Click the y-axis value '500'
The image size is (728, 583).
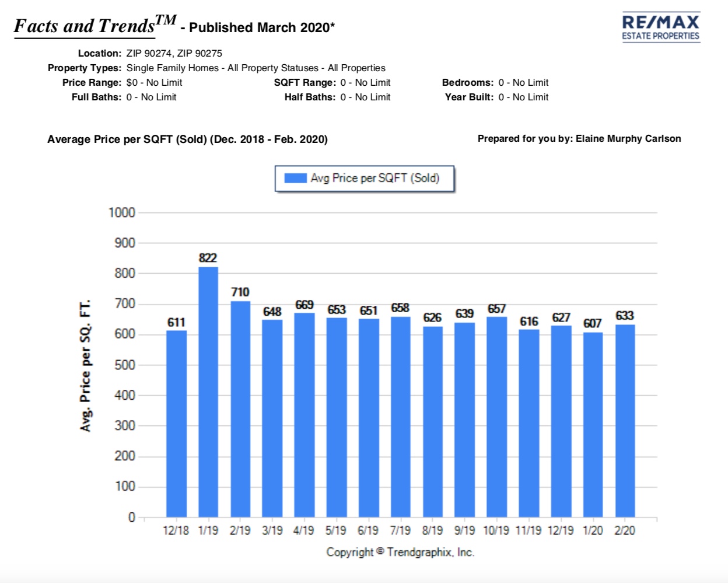[125, 365]
